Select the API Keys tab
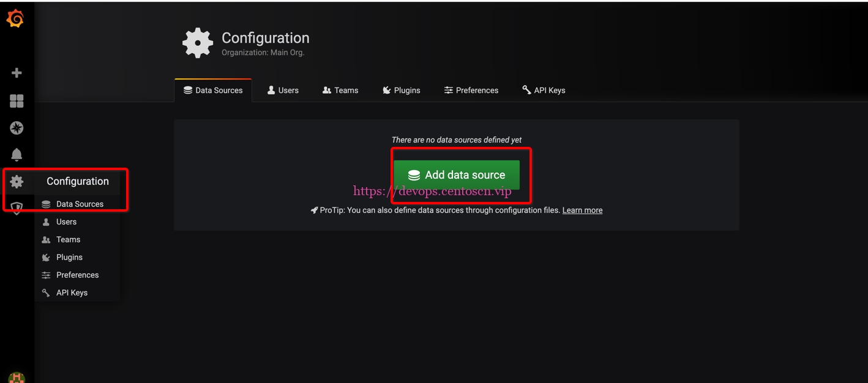 pyautogui.click(x=544, y=90)
